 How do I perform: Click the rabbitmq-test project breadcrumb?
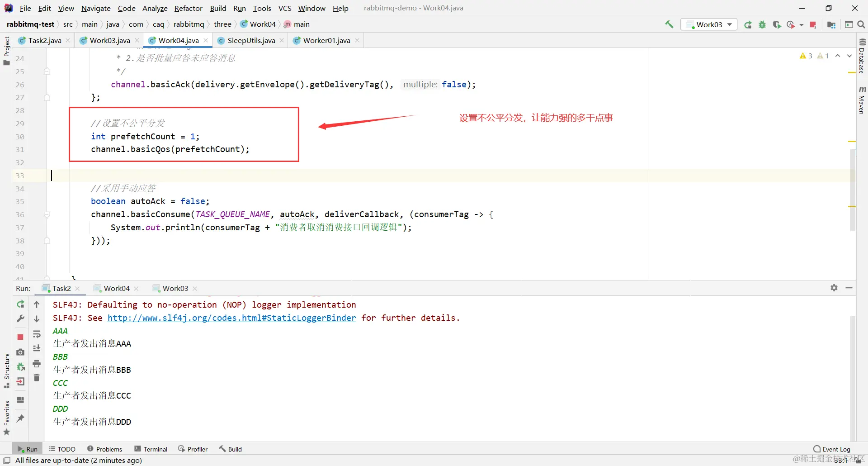tap(30, 24)
